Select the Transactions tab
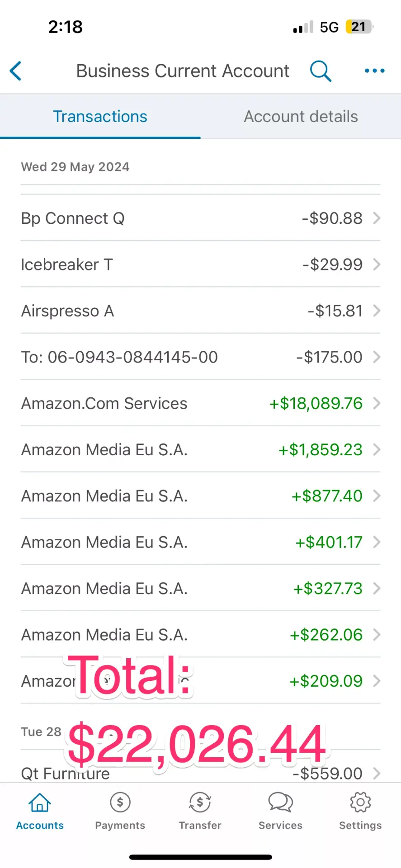Viewport: 401px width, 868px height. [x=100, y=117]
